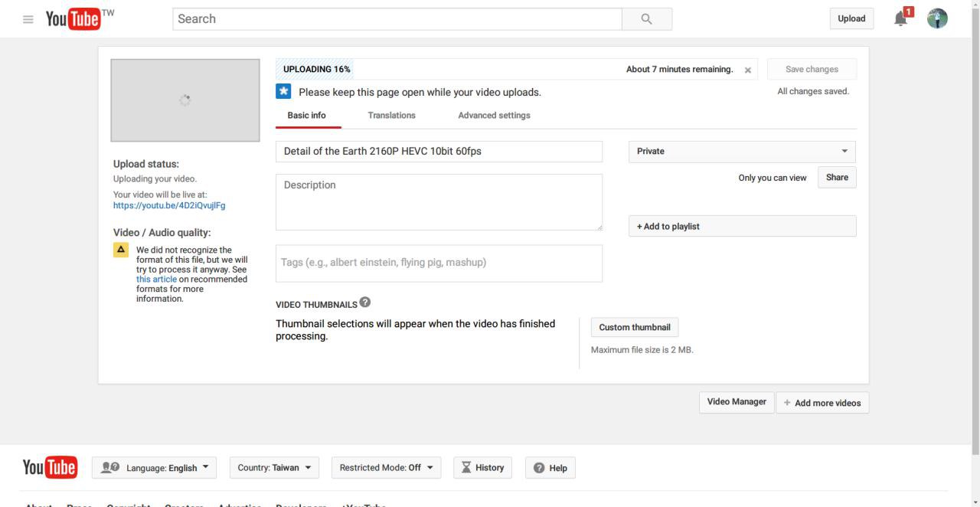Click the blue star notice icon

(x=283, y=92)
